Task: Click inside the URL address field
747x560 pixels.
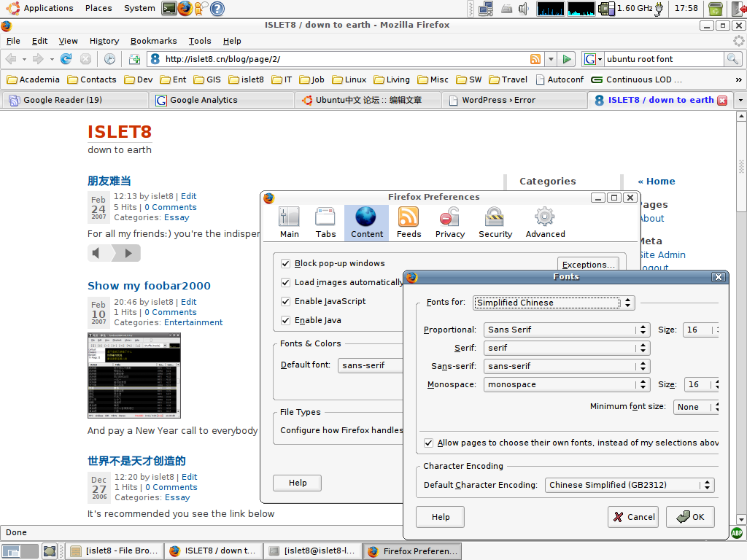Action: tap(346, 59)
